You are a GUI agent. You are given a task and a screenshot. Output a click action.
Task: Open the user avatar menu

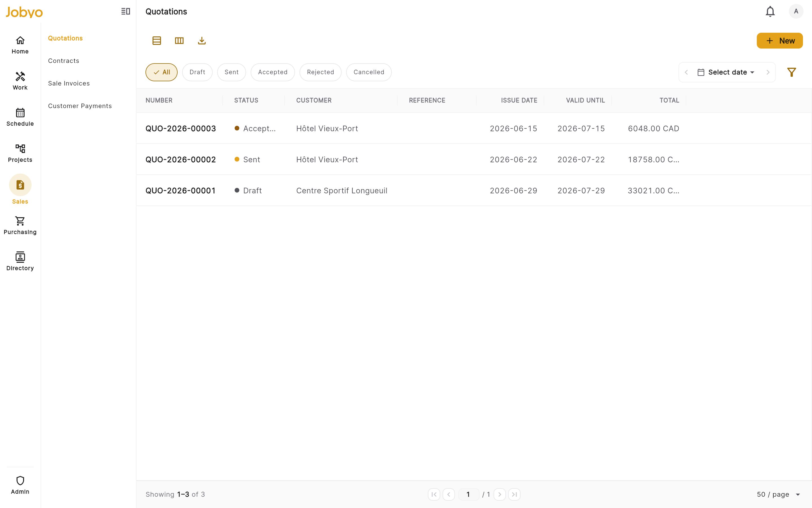[x=796, y=11]
